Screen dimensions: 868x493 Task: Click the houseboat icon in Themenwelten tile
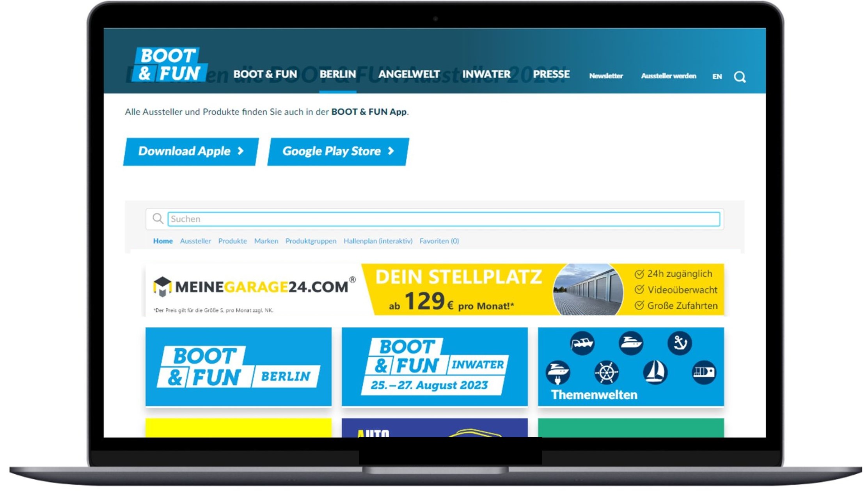tap(704, 372)
